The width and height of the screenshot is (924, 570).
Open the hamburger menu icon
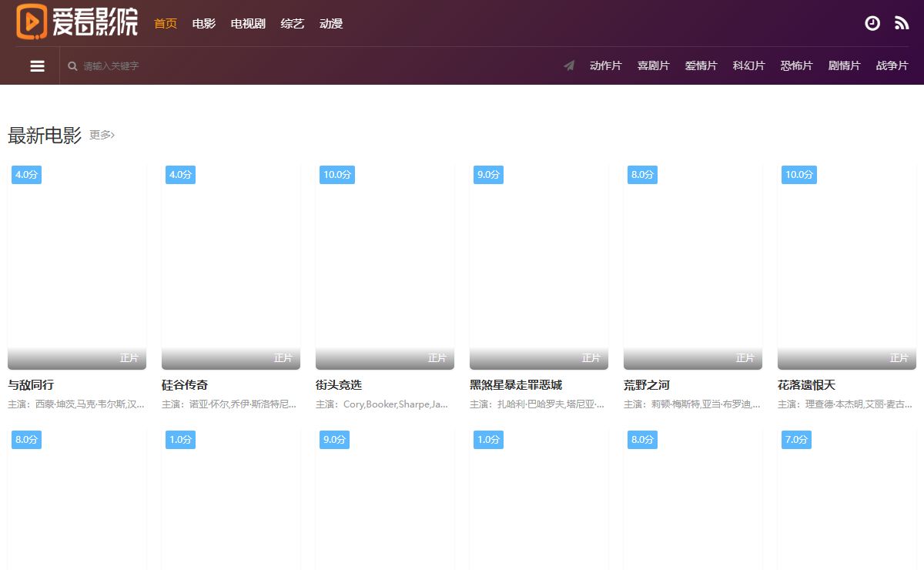pos(37,66)
